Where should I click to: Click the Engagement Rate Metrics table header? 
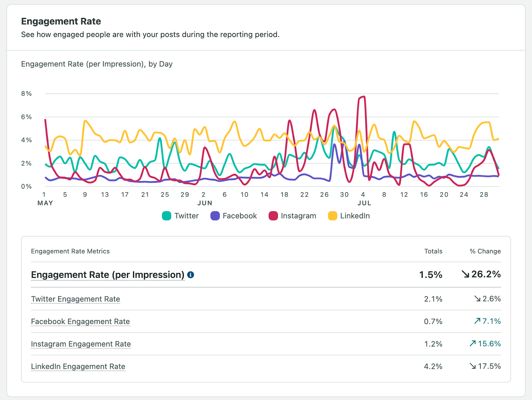pos(70,251)
